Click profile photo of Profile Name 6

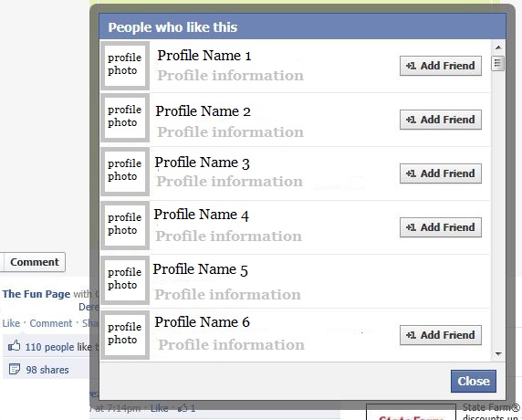(125, 335)
